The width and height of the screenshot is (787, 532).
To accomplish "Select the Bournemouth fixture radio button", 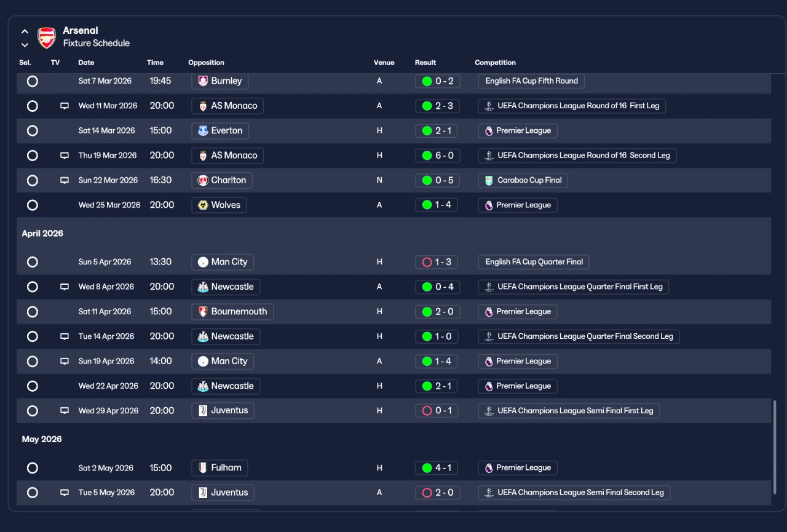I will (x=33, y=312).
